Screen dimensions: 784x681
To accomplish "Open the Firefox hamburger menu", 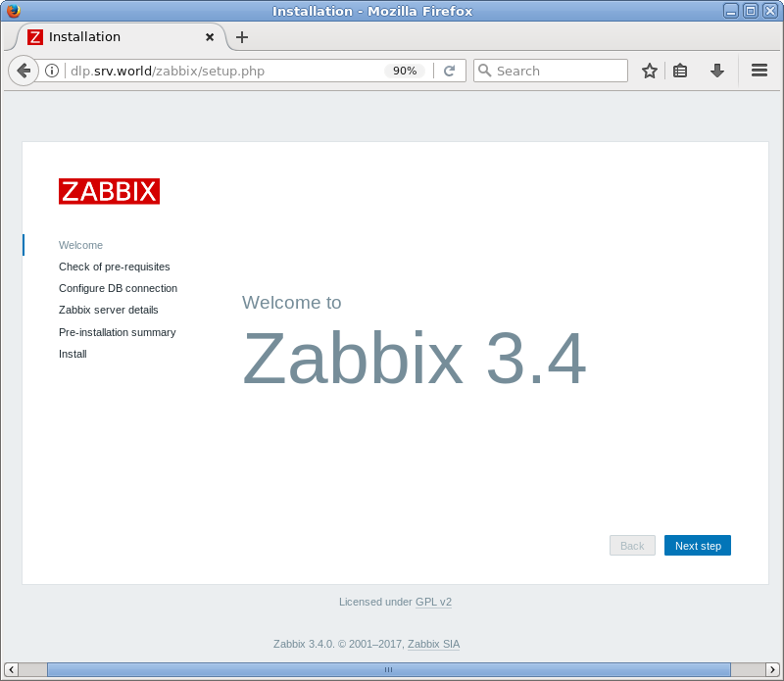I will pos(759,71).
